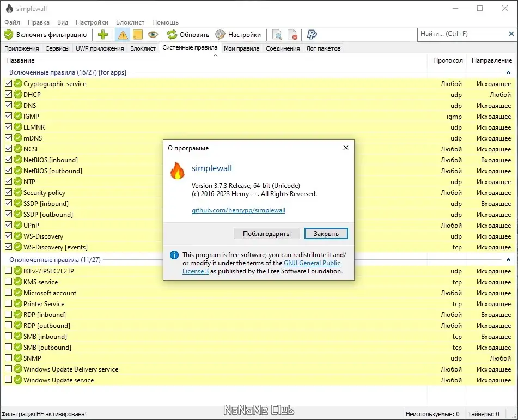The height and width of the screenshot is (420, 518).
Task: Open the Блоклист menu in the menu bar
Action: pyautogui.click(x=130, y=22)
